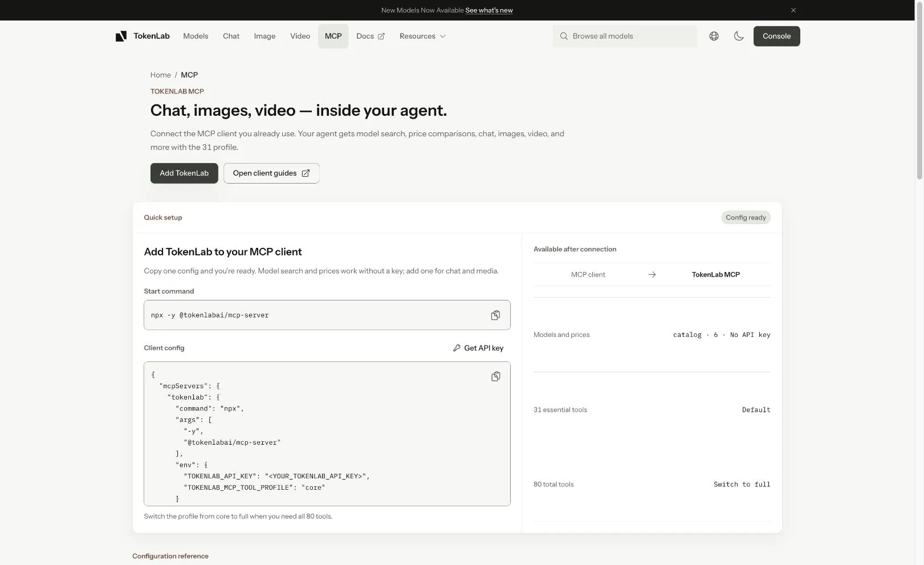Screen dimensions: 924x565
Task: Click the TokenLab logo icon
Action: pyautogui.click(x=121, y=36)
